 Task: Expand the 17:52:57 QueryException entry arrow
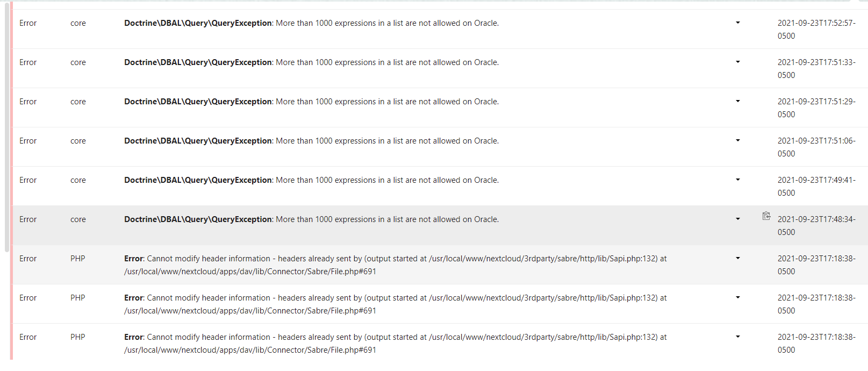pos(737,23)
